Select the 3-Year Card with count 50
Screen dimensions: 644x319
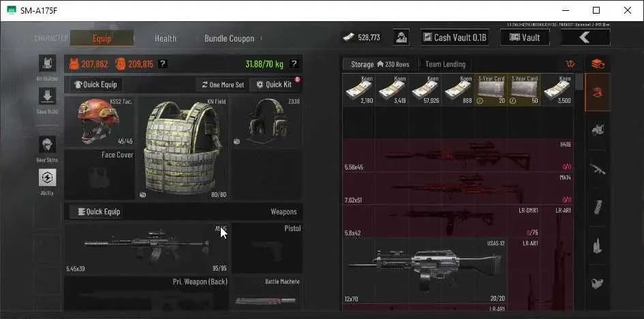[524, 89]
